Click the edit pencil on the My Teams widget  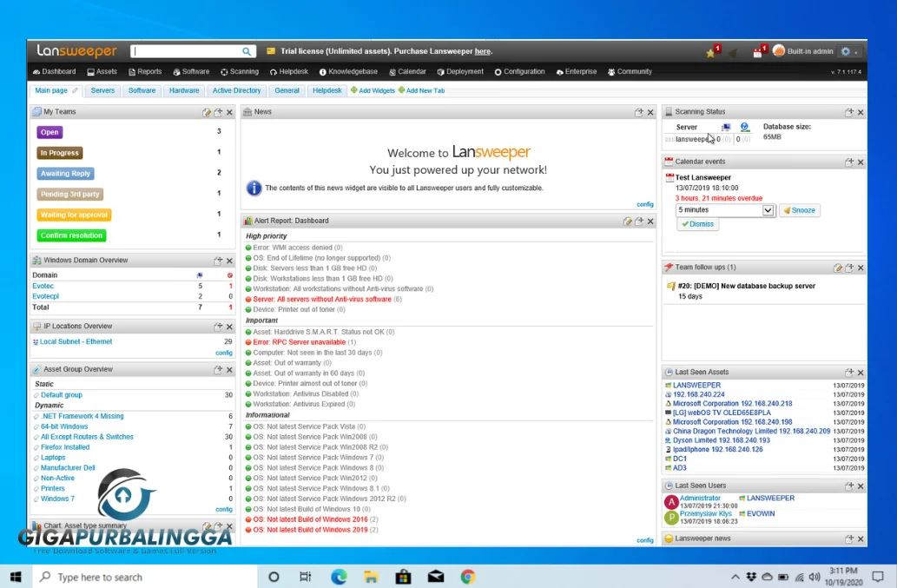pyautogui.click(x=206, y=111)
